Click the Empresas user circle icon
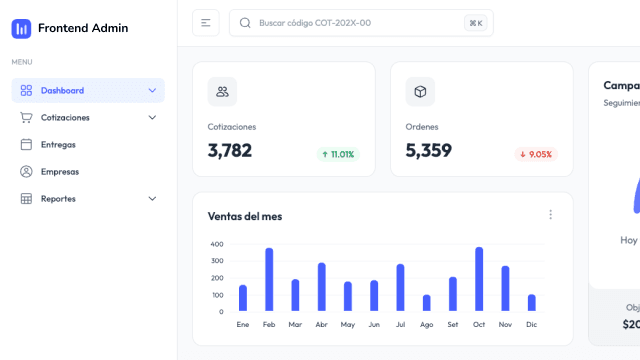 pyautogui.click(x=26, y=171)
